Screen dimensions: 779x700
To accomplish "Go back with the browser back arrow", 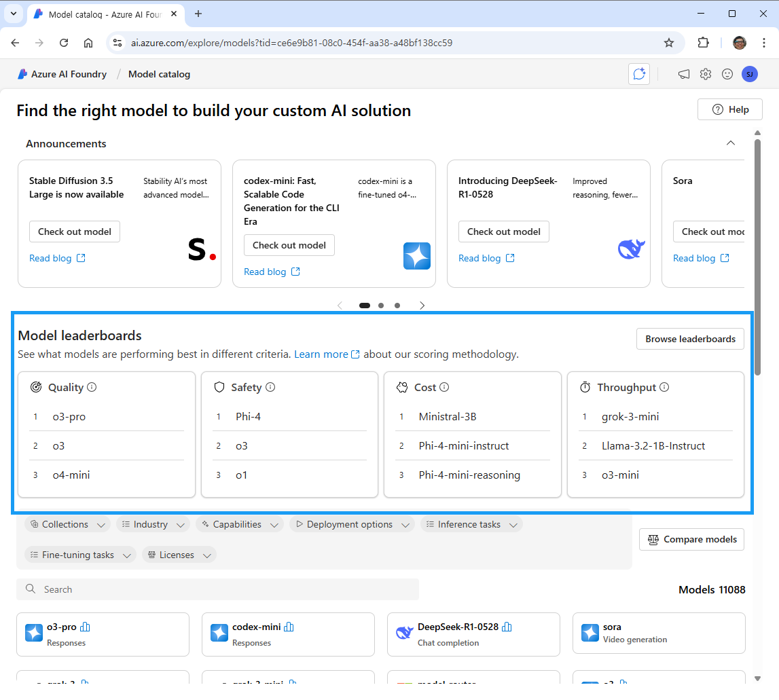I will pos(15,43).
